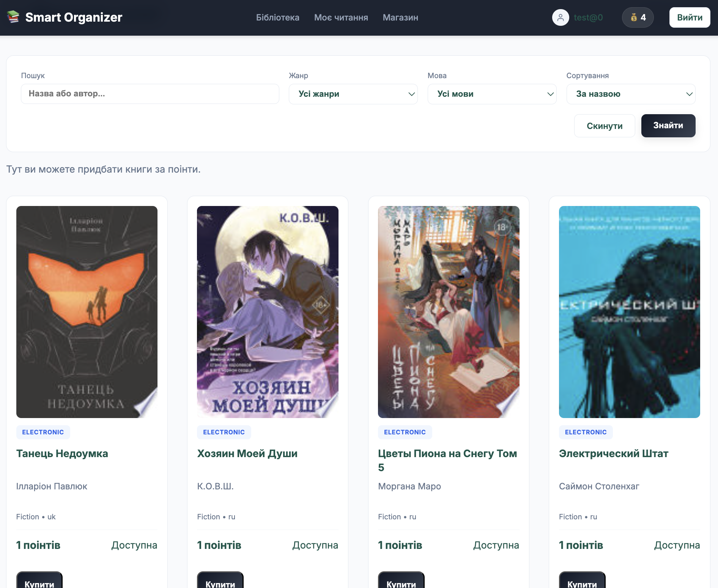Screen dimensions: 718x588
Task: Click the Smart Organizer books logo icon
Action: pos(13,17)
